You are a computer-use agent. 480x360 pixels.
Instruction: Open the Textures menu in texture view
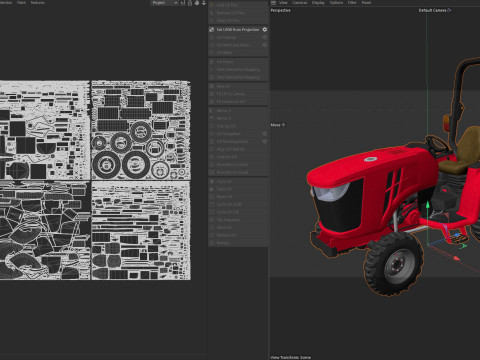37,3
